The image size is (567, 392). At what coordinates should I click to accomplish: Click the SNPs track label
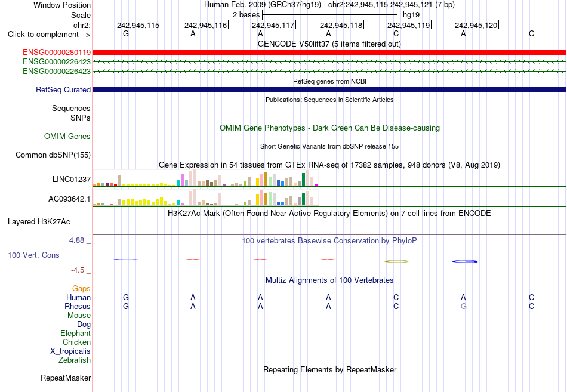(x=81, y=118)
